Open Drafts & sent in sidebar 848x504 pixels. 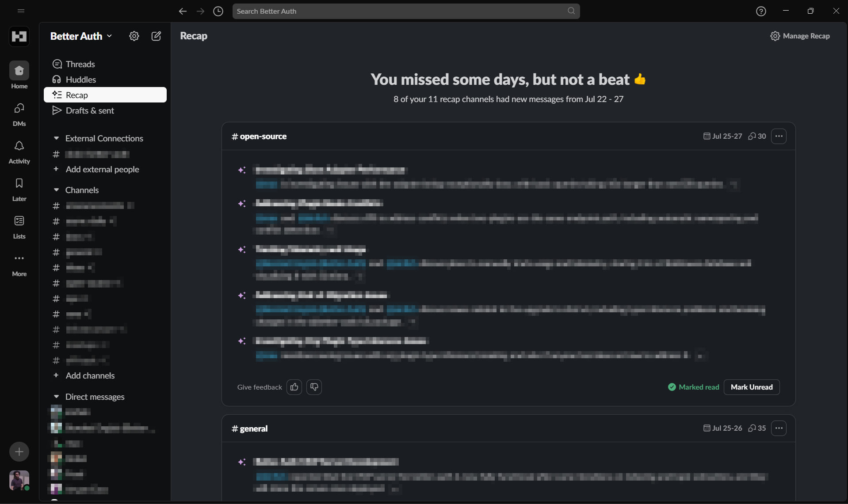click(x=89, y=110)
